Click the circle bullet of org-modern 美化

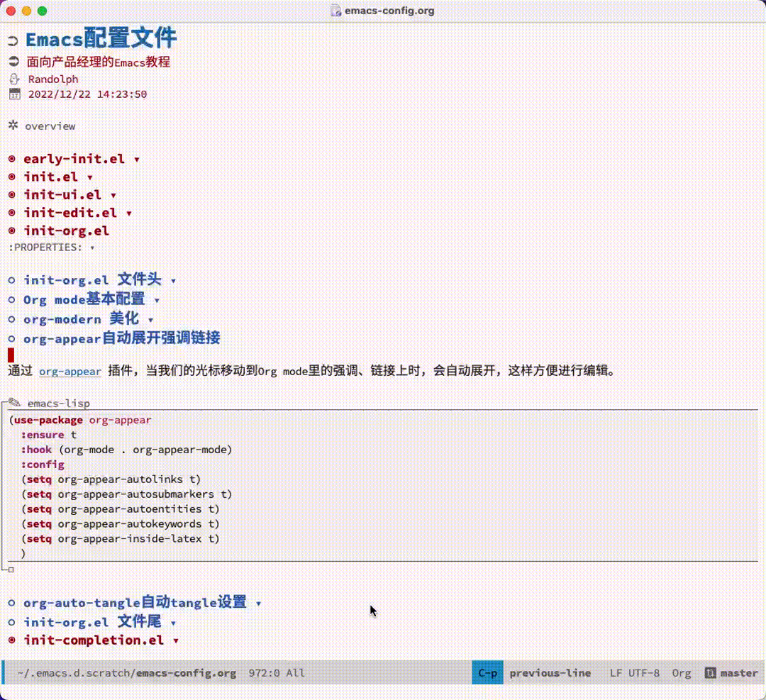[12, 319]
